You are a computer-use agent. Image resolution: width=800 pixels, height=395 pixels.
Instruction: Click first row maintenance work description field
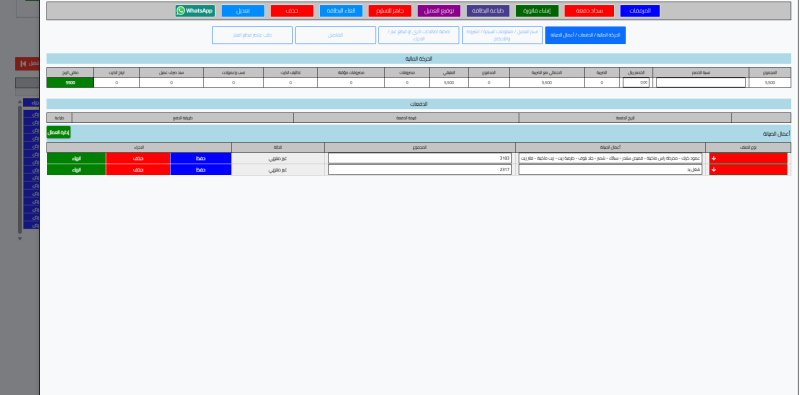pyautogui.click(x=610, y=158)
